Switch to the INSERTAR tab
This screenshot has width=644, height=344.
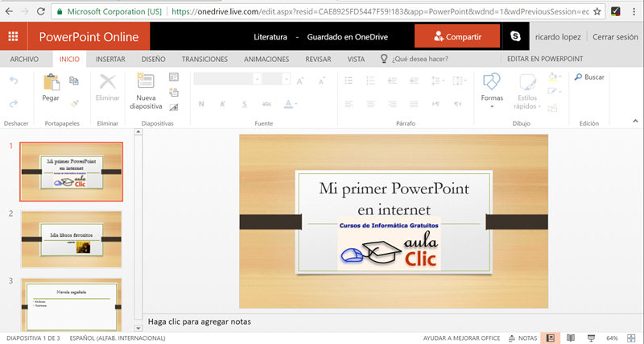[x=110, y=59]
